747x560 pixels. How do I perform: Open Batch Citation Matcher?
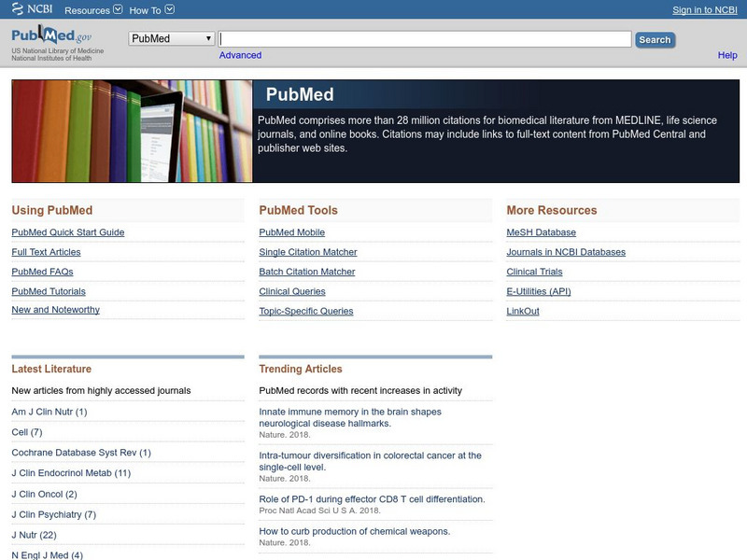tap(307, 272)
